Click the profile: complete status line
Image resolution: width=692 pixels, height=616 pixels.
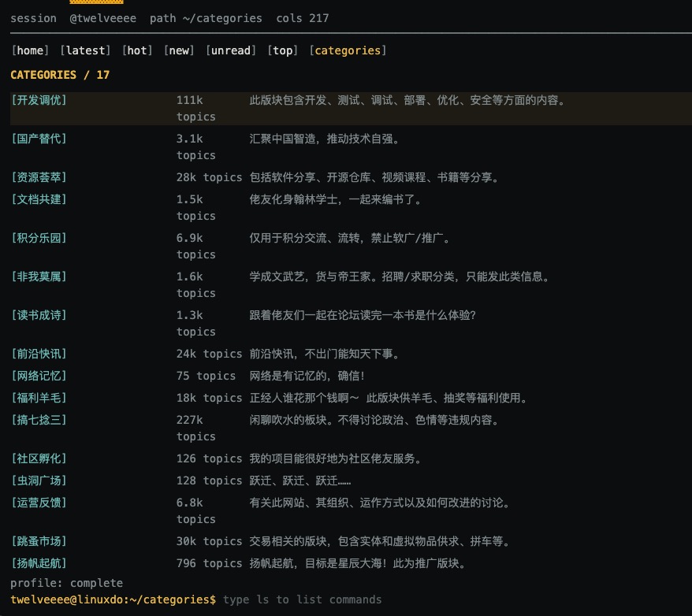tap(67, 583)
